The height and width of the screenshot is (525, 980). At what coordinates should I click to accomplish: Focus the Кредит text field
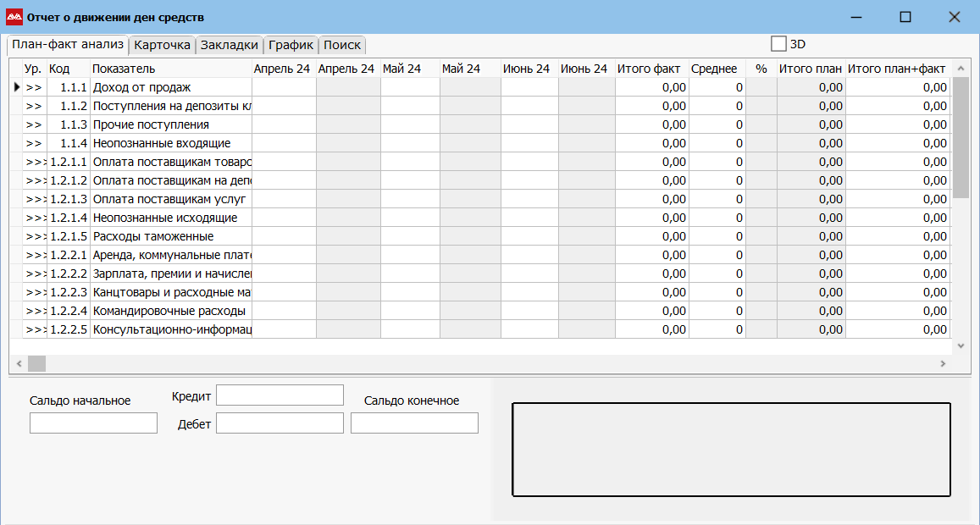tap(280, 395)
